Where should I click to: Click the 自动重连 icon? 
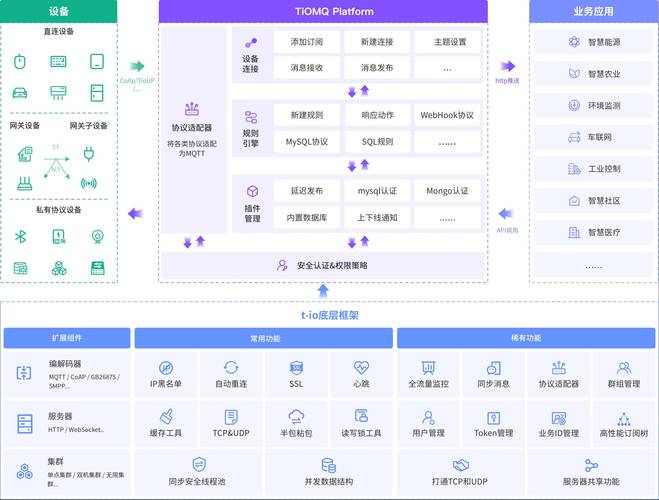click(x=231, y=368)
